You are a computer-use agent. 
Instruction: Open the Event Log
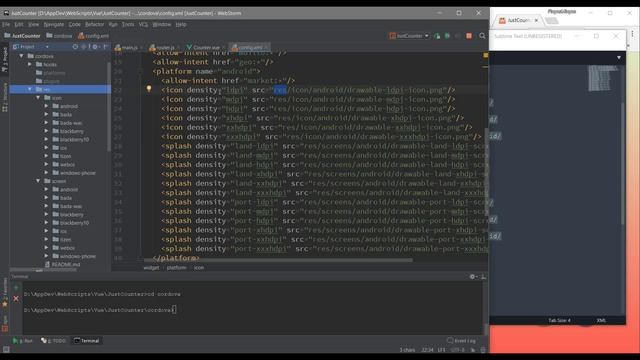[x=461, y=340]
